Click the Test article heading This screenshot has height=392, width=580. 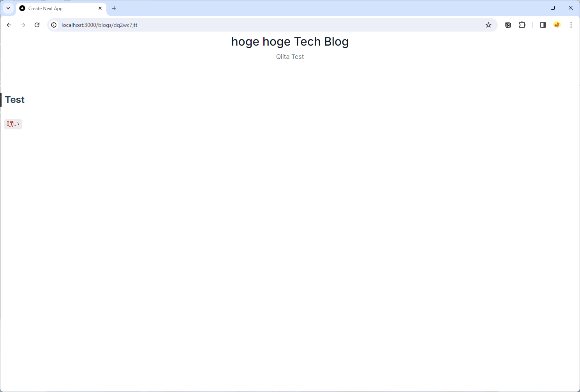tap(15, 100)
